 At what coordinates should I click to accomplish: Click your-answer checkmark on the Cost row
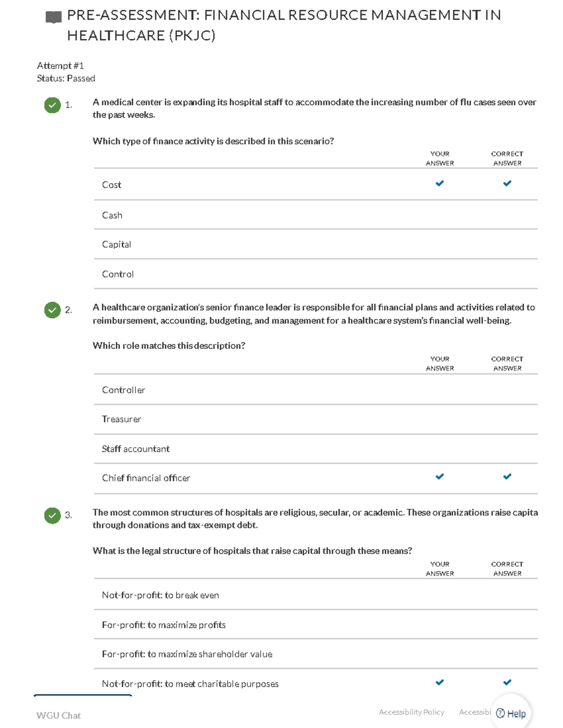[440, 183]
